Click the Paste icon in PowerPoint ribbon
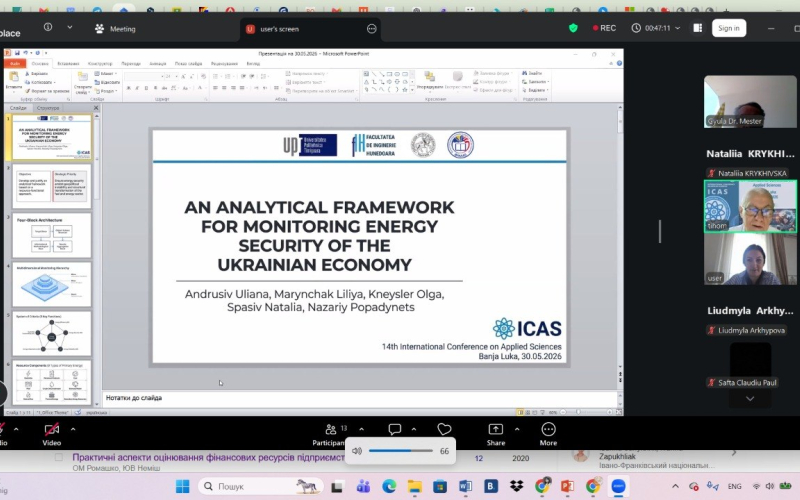 pos(14,77)
